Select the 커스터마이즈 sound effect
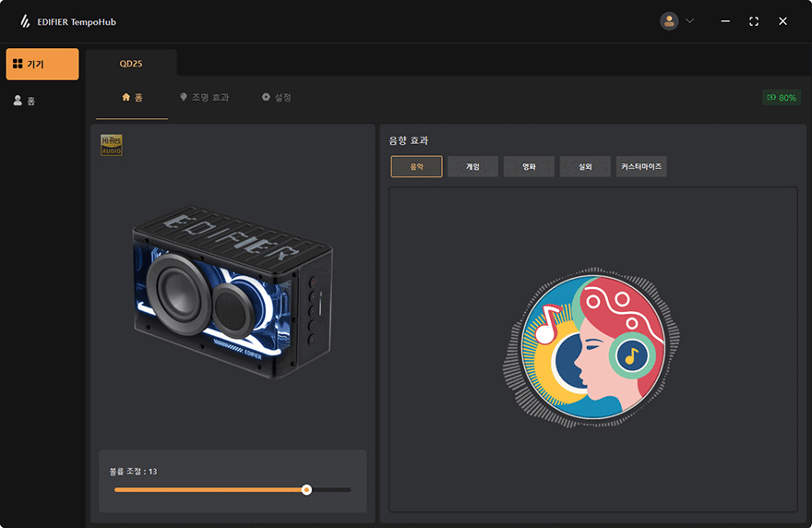The height and width of the screenshot is (528, 812). coord(641,166)
